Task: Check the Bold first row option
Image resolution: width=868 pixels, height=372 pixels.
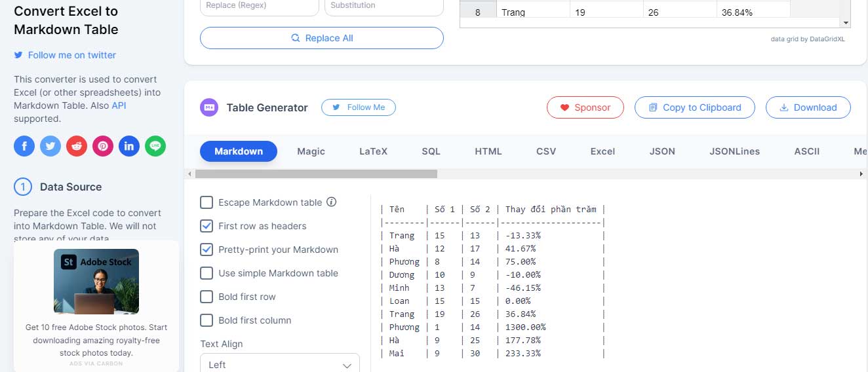Action: (207, 297)
